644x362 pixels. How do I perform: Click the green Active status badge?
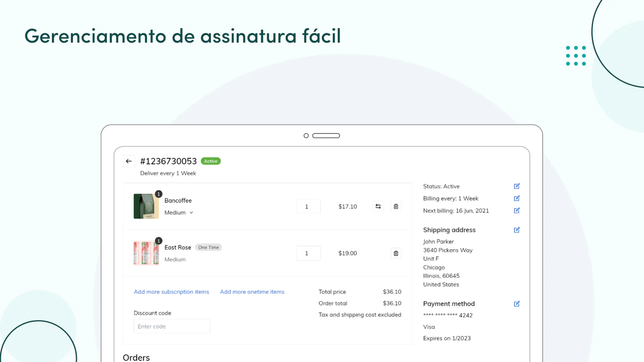click(x=211, y=161)
